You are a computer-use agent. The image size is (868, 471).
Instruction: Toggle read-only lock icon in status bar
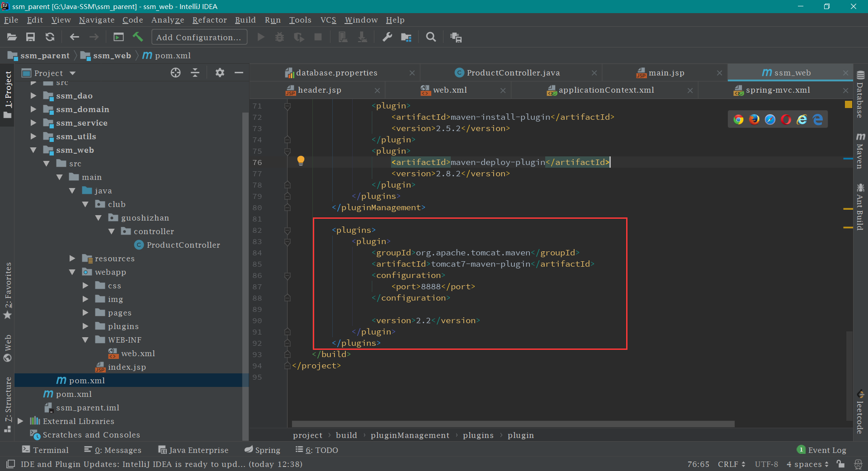tap(840, 464)
